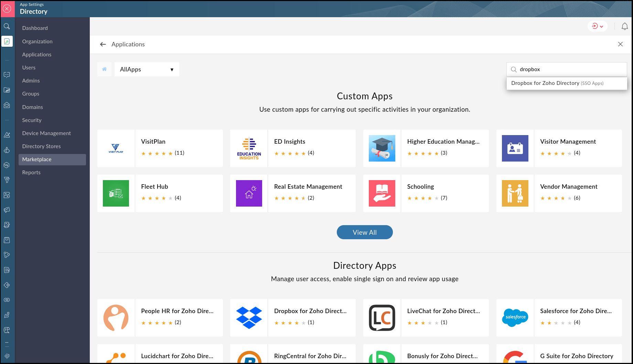Open Fleet Hub app title
This screenshot has width=633, height=364.
[x=154, y=187]
